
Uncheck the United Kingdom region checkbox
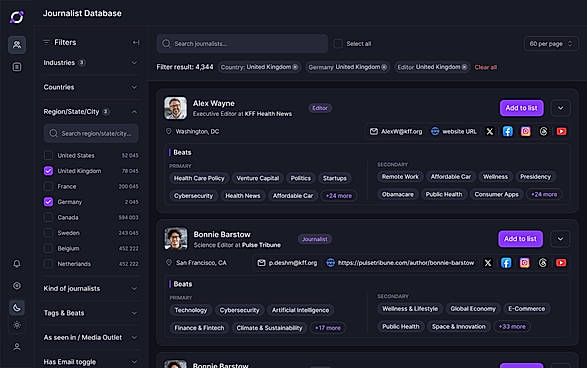tap(48, 171)
